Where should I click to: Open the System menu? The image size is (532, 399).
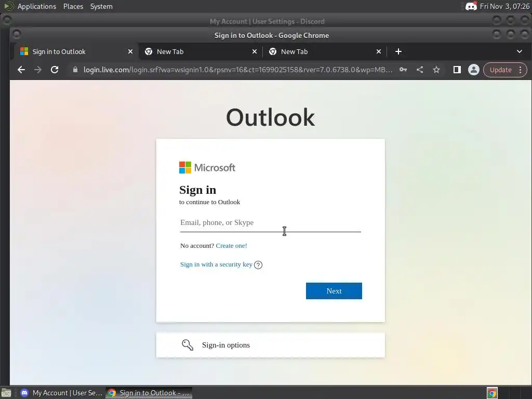coord(101,6)
